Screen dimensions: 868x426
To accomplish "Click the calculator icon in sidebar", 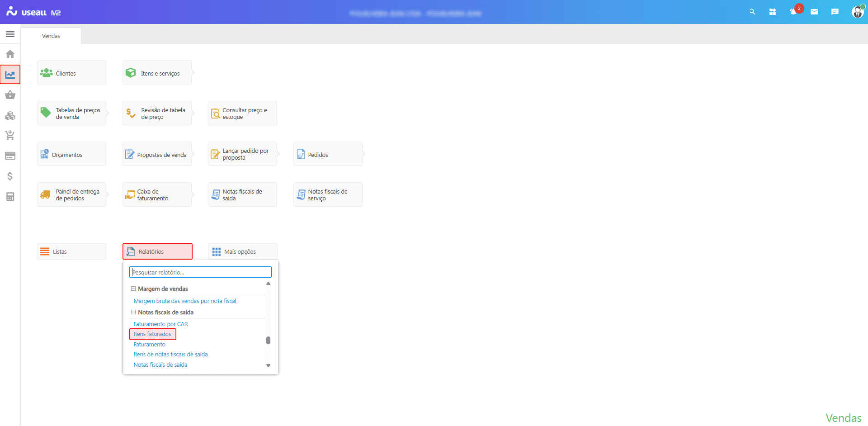I will point(10,197).
